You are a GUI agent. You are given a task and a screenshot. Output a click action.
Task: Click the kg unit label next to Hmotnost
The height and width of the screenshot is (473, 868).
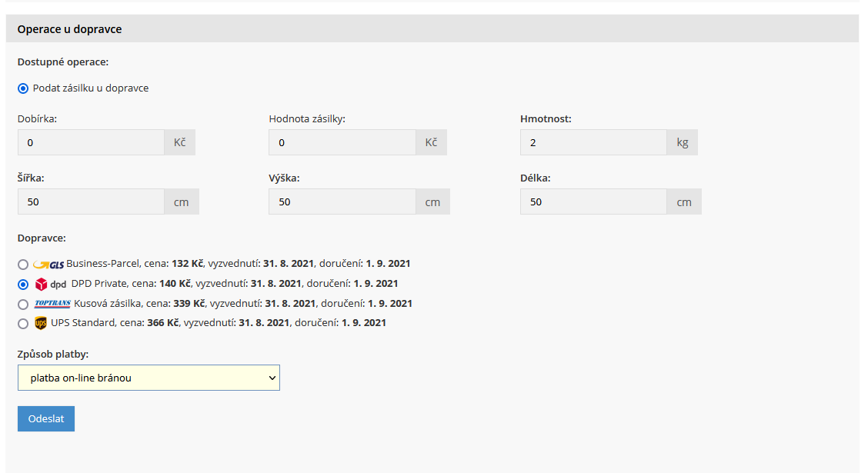pyautogui.click(x=683, y=142)
